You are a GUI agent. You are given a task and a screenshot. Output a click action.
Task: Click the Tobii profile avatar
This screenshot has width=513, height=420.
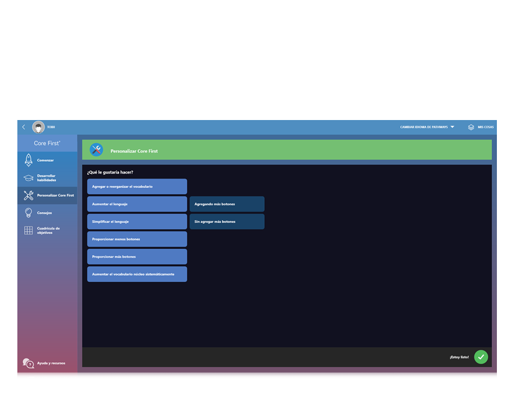[39, 127]
